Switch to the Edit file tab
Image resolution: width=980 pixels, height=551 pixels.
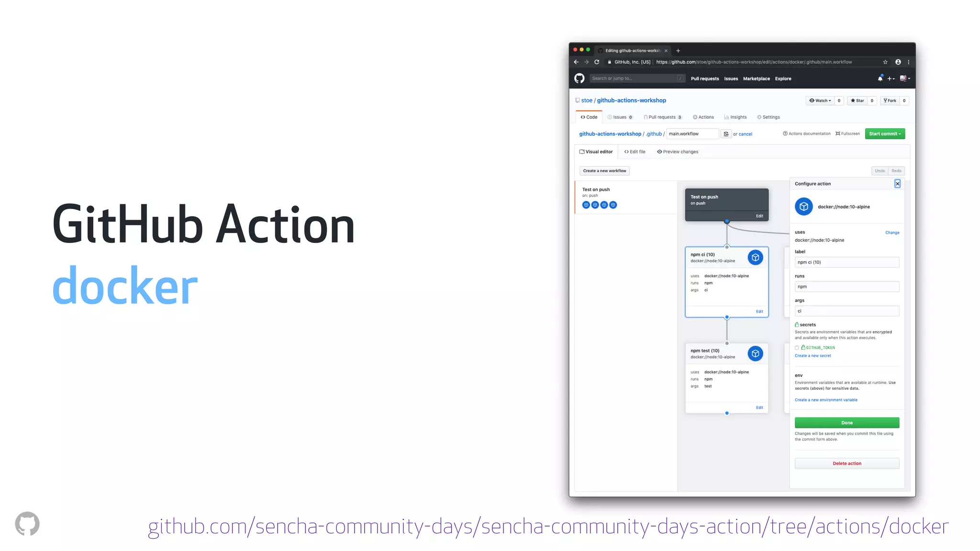point(635,152)
